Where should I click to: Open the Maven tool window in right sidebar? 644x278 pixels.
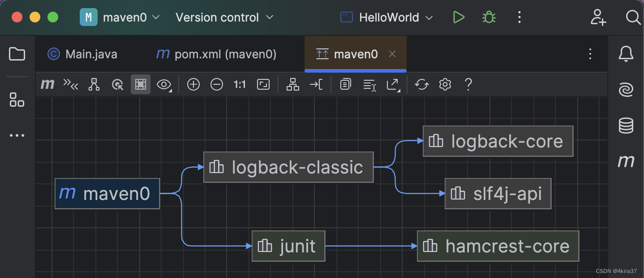click(x=626, y=161)
